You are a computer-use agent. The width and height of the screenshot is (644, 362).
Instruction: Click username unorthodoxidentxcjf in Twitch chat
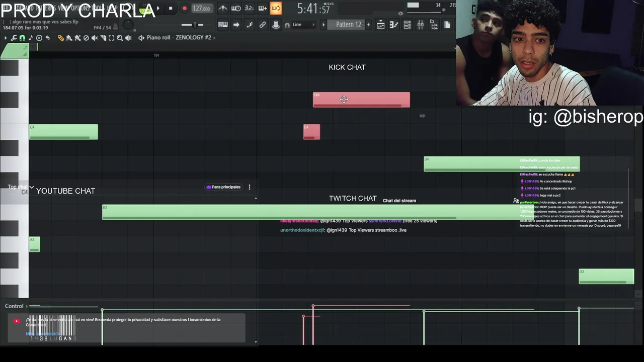click(302, 230)
